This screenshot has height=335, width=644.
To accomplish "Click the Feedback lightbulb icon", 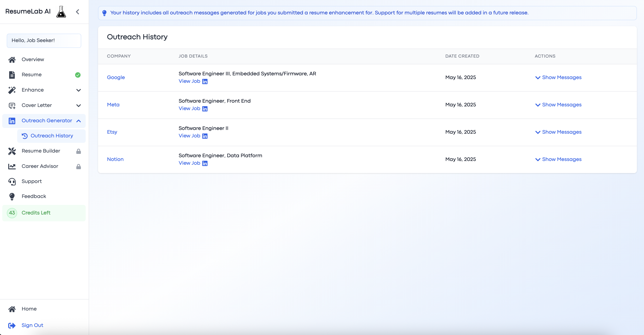I will click(x=12, y=197).
